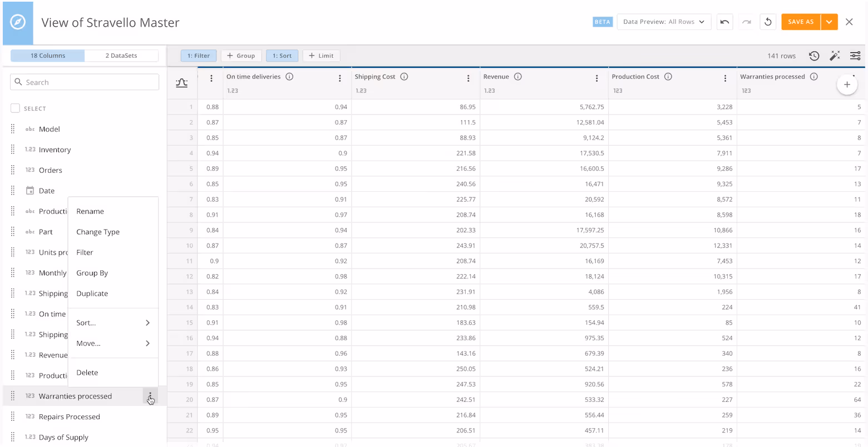Click the plus add column button
Viewport: 868px width, 447px height.
pos(847,85)
